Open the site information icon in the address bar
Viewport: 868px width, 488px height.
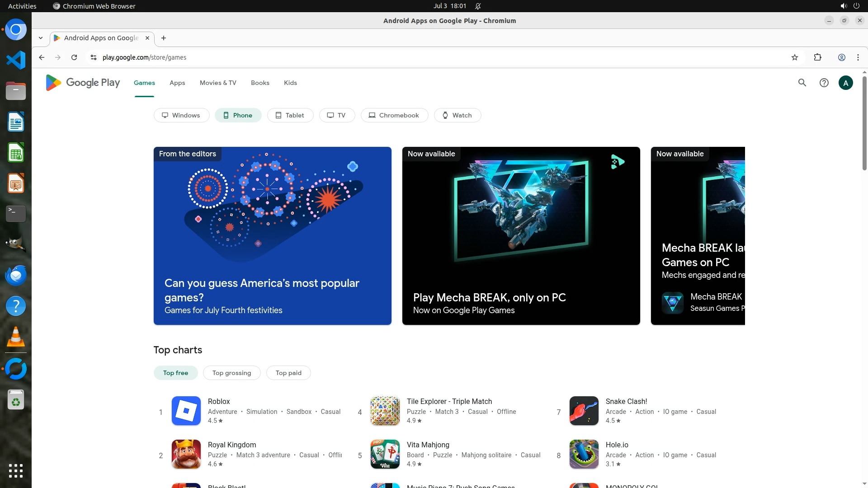[x=94, y=57]
